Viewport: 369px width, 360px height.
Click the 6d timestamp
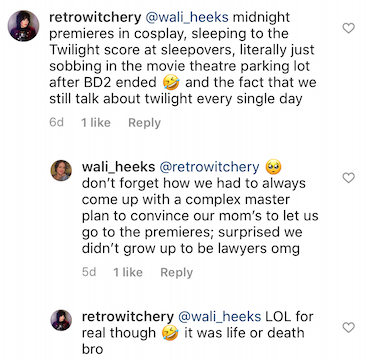pos(56,123)
